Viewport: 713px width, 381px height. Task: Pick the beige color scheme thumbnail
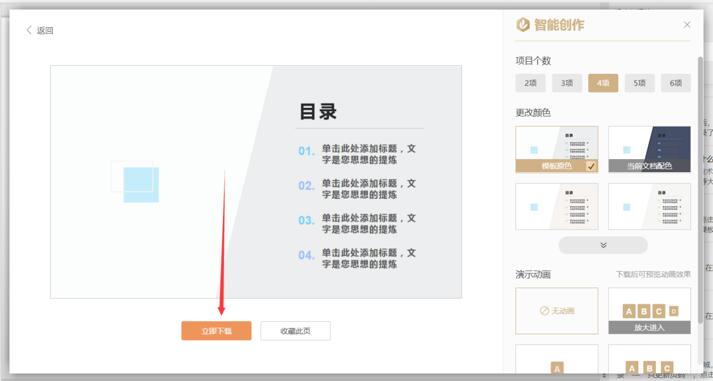[x=557, y=206]
